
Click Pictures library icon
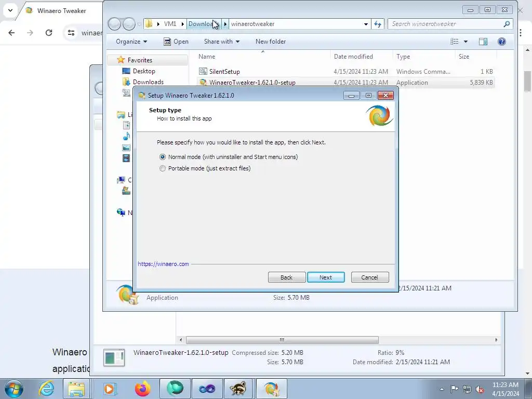126,148
